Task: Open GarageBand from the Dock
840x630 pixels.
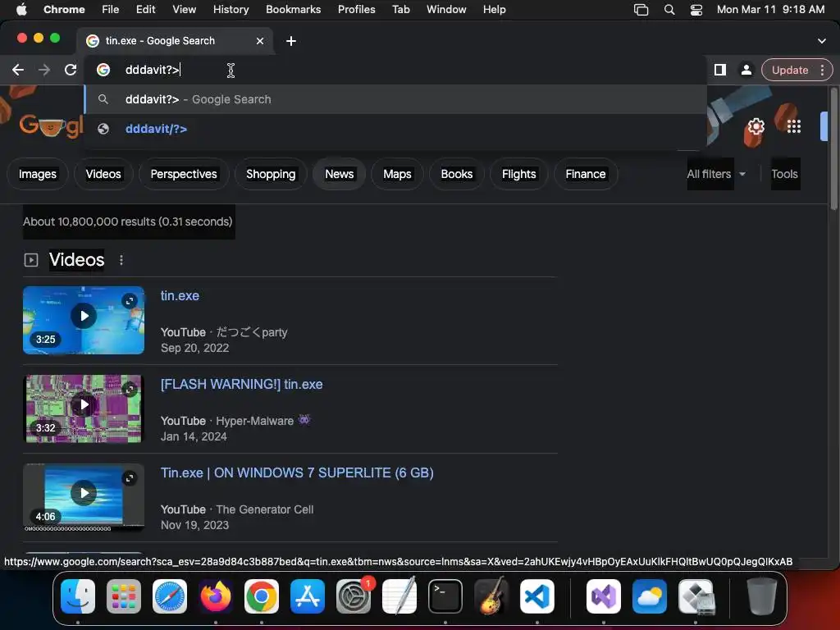Action: [491, 596]
